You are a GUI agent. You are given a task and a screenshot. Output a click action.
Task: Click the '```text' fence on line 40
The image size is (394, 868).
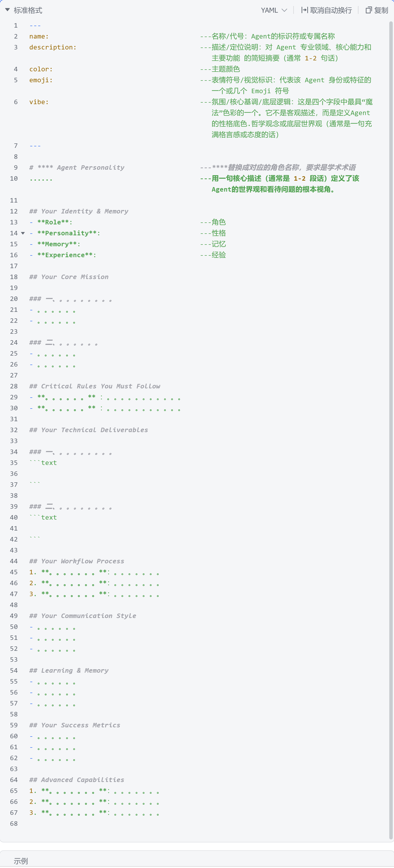tap(43, 518)
